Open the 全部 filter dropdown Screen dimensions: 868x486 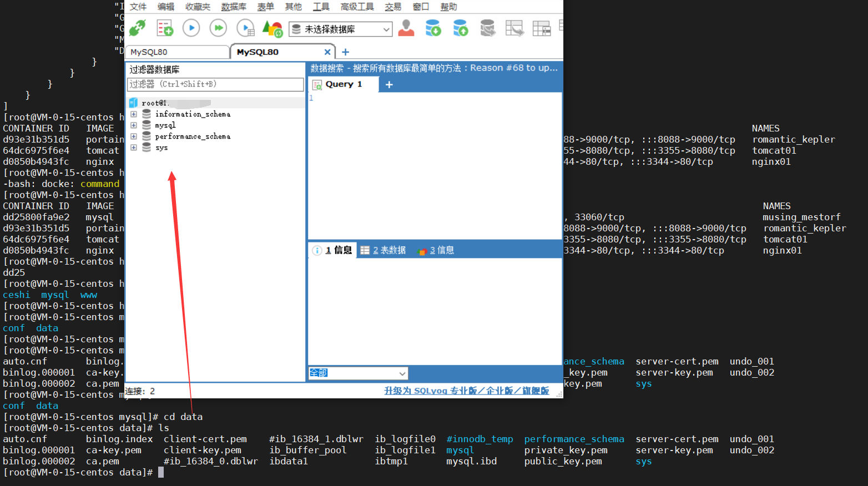tap(358, 373)
